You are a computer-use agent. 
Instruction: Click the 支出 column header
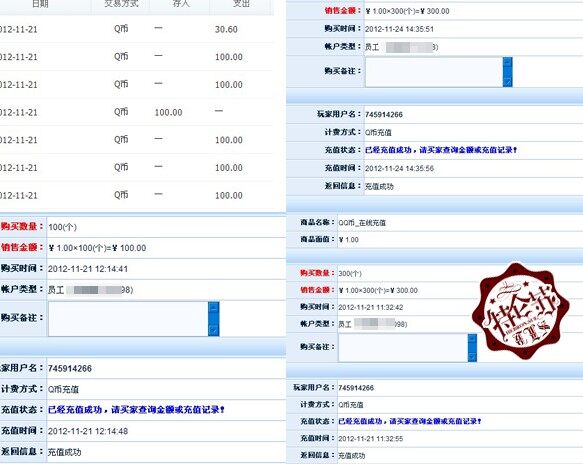click(x=241, y=4)
